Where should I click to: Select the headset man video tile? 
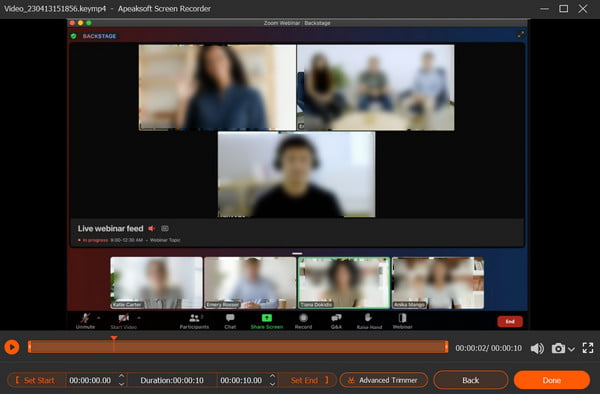[297, 174]
